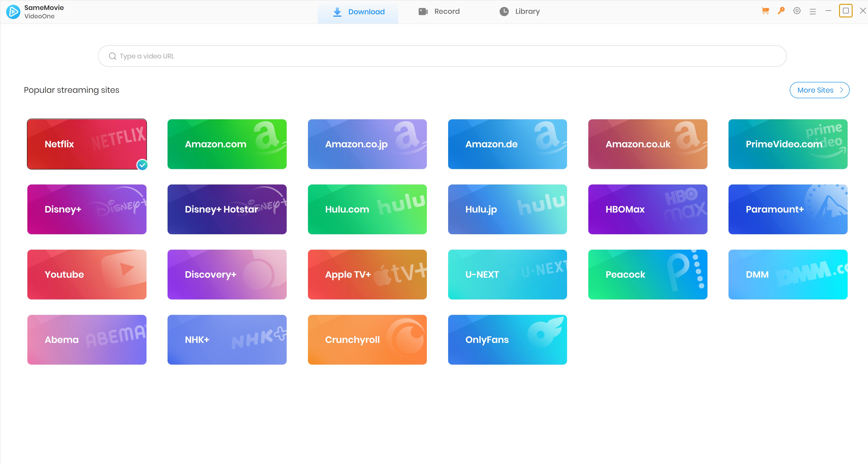Viewport: 868px width, 464px height.
Task: Open the U-NEXT tile
Action: click(507, 275)
